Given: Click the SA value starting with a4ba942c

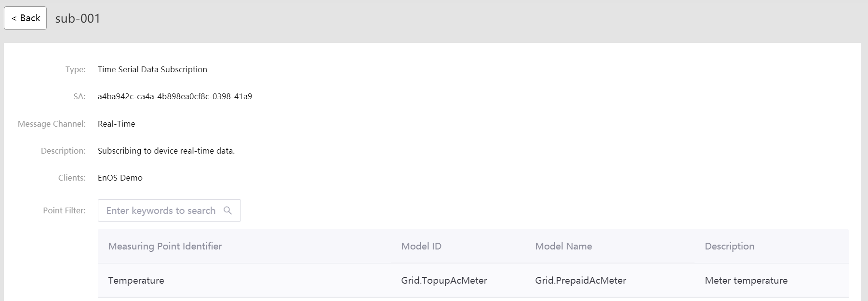Looking at the screenshot, I should (174, 96).
